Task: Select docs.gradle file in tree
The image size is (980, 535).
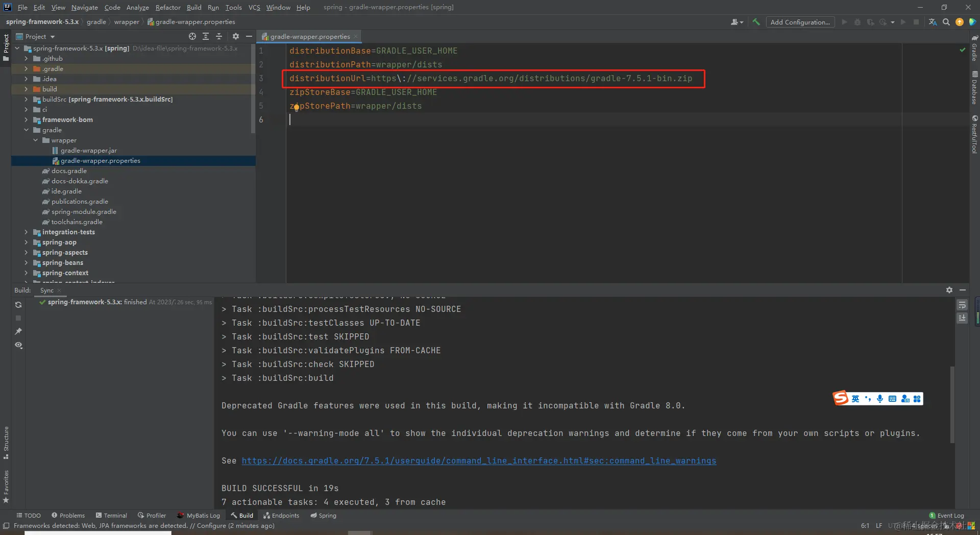Action: [x=69, y=171]
